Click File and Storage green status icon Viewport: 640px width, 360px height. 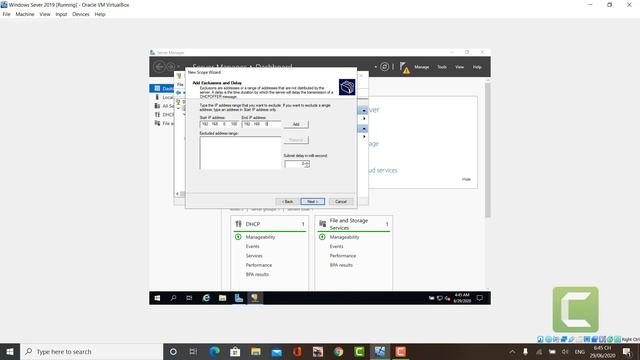[322, 237]
